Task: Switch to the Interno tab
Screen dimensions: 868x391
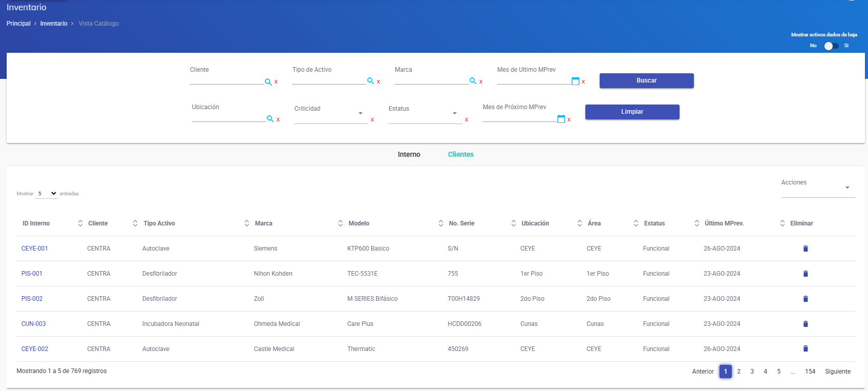Action: pyautogui.click(x=409, y=154)
